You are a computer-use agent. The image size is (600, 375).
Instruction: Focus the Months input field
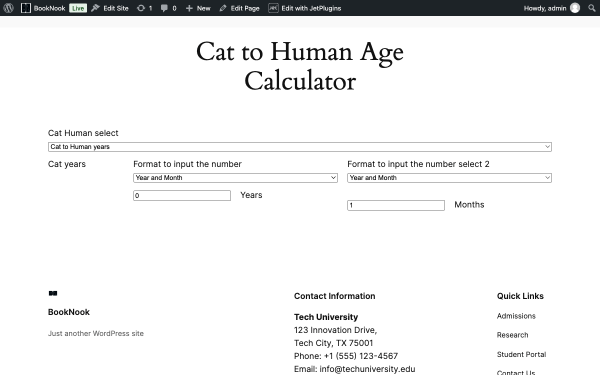click(396, 205)
